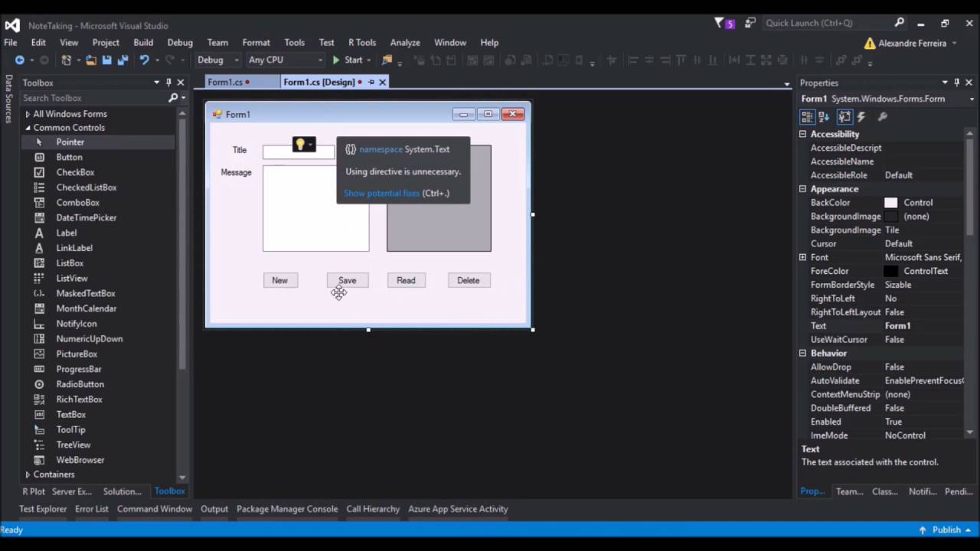Click the Navigate Backward toolbar icon
980x551 pixels.
point(19,60)
